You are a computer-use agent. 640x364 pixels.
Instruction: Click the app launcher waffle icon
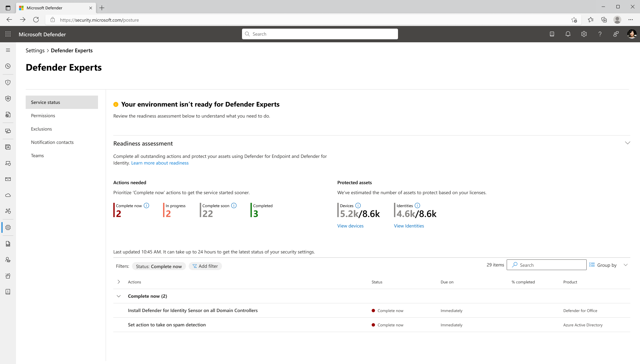click(x=8, y=34)
